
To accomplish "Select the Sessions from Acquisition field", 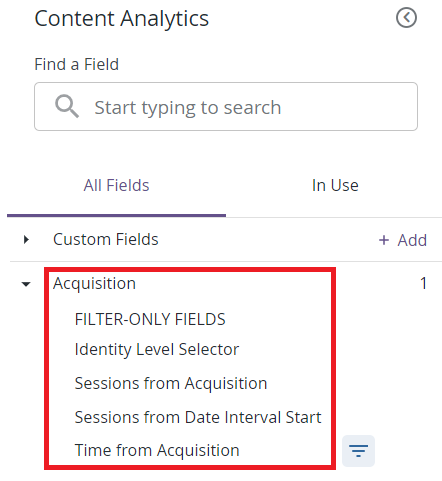I will click(171, 383).
